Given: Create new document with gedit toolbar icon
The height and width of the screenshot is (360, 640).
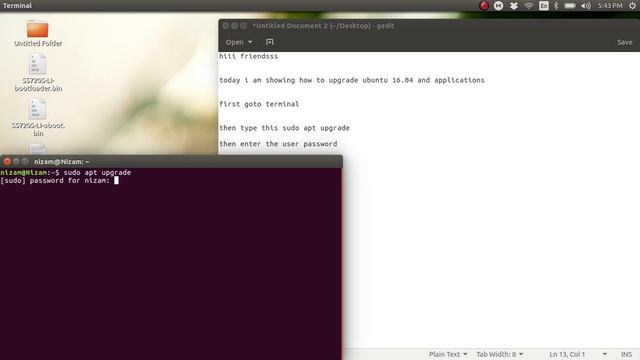Looking at the screenshot, I should (x=270, y=42).
